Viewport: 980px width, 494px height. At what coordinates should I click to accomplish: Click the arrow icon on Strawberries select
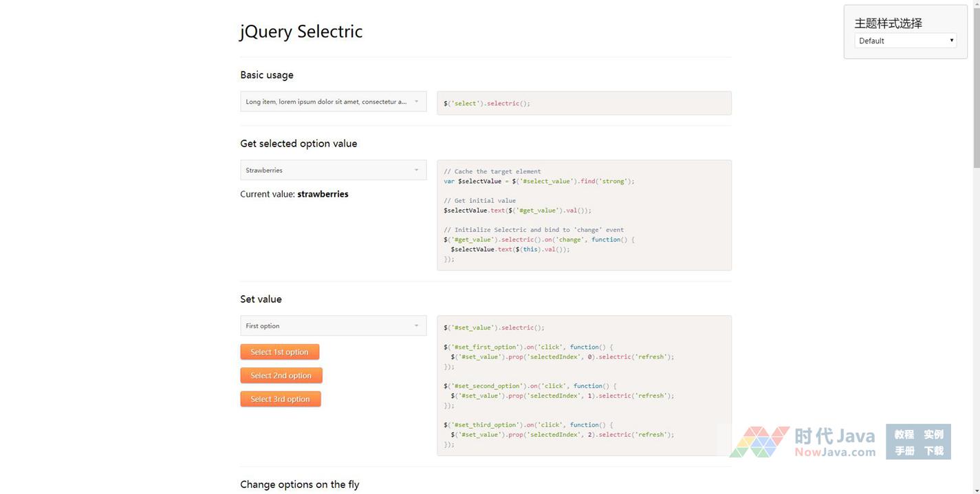(x=416, y=170)
